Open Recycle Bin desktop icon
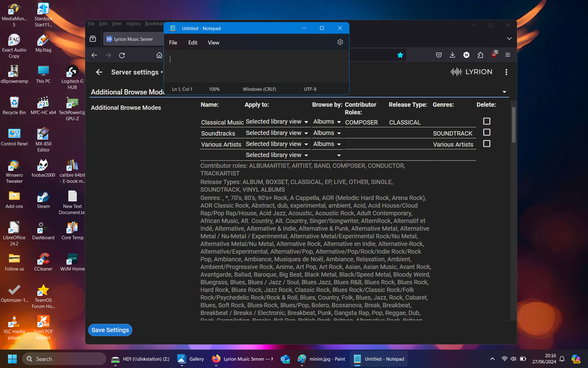 pyautogui.click(x=14, y=106)
